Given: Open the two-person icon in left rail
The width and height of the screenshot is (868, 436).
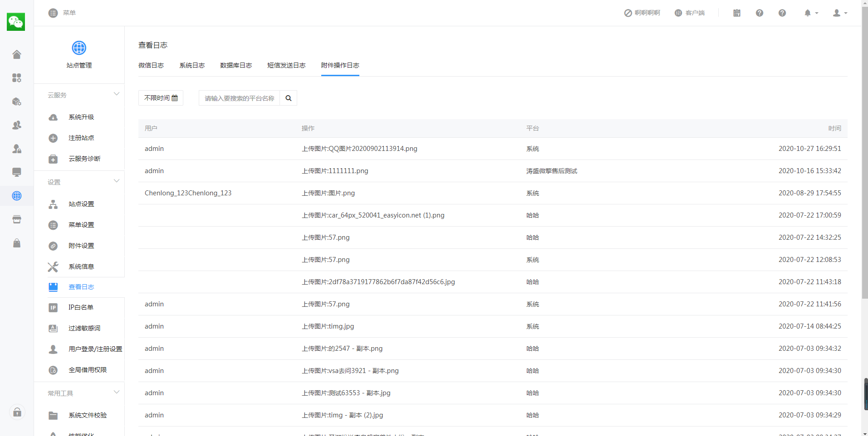Looking at the screenshot, I should [x=17, y=125].
